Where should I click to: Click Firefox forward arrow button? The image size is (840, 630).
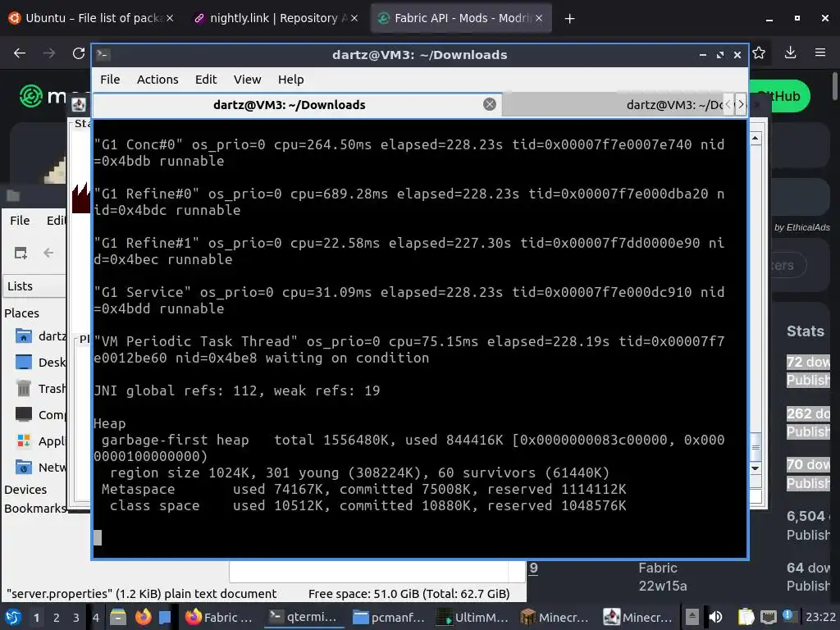tap(48, 53)
